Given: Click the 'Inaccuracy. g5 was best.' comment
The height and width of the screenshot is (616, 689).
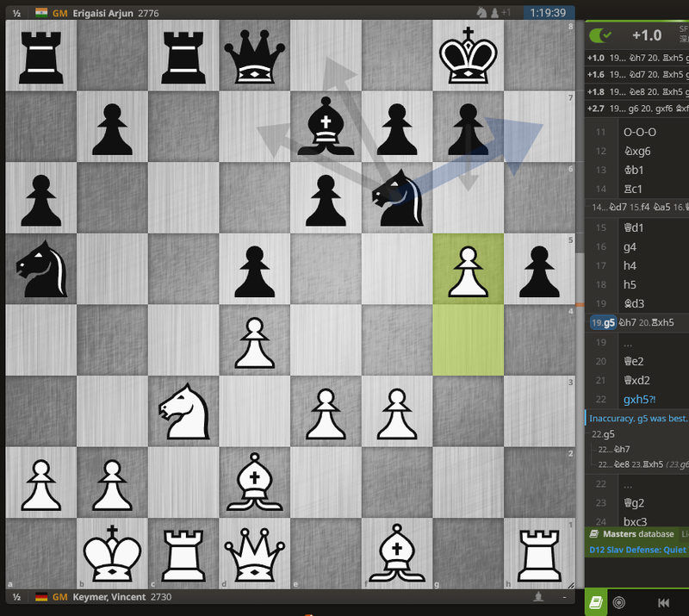Looking at the screenshot, I should pos(638,419).
